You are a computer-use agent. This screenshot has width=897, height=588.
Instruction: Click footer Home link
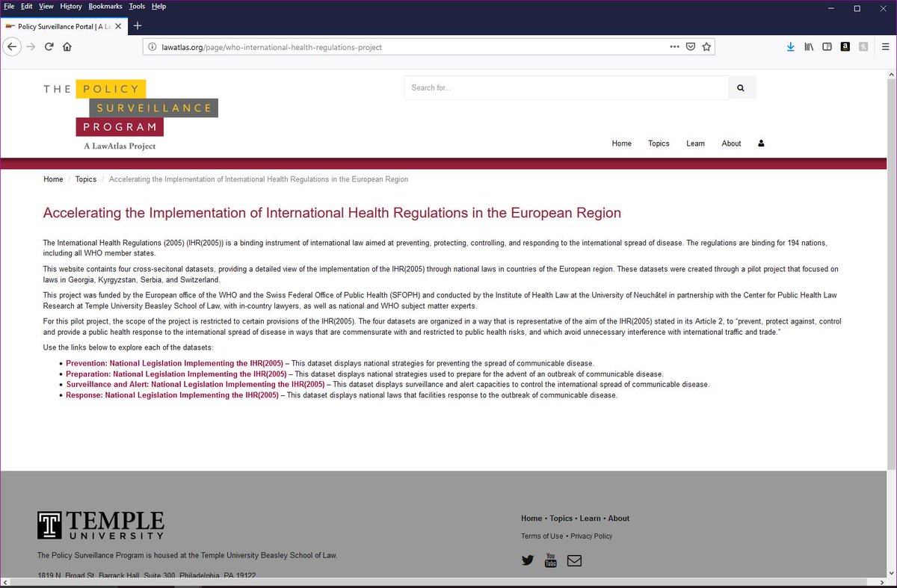(x=531, y=519)
